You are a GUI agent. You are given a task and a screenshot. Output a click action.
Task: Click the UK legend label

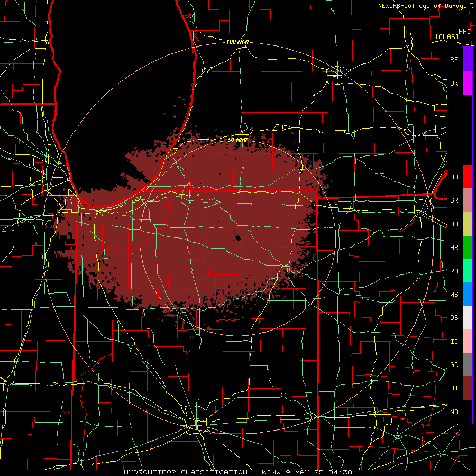(x=454, y=83)
